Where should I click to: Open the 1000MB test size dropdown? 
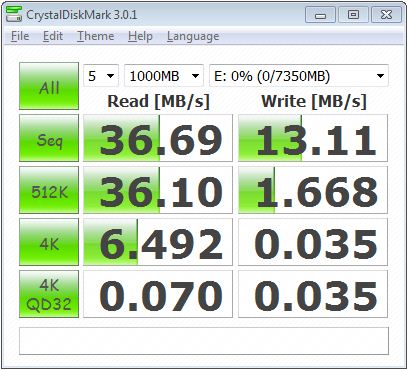pos(164,76)
